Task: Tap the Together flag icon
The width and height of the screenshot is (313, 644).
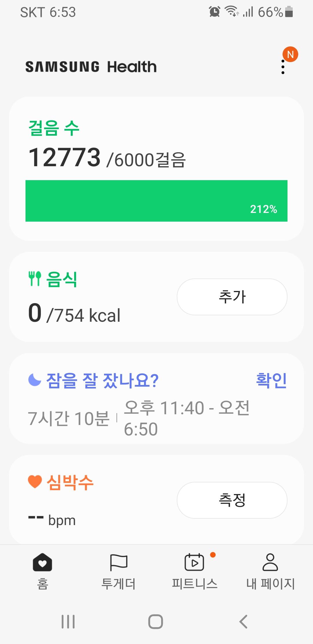Action: pos(119,562)
